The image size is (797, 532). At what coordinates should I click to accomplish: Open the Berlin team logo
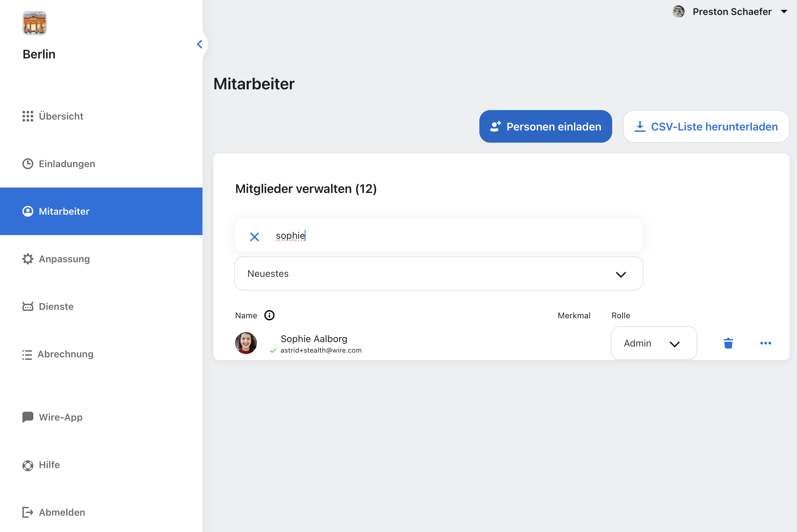click(x=34, y=23)
